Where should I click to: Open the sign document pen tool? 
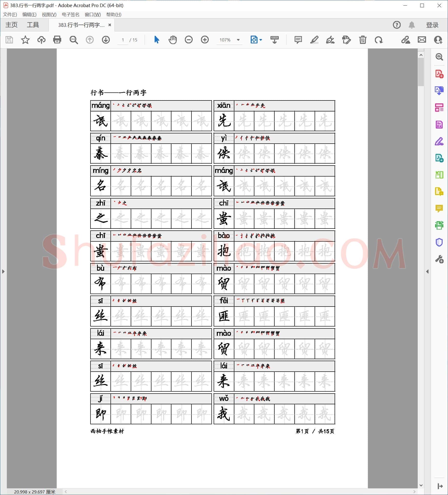coord(330,40)
